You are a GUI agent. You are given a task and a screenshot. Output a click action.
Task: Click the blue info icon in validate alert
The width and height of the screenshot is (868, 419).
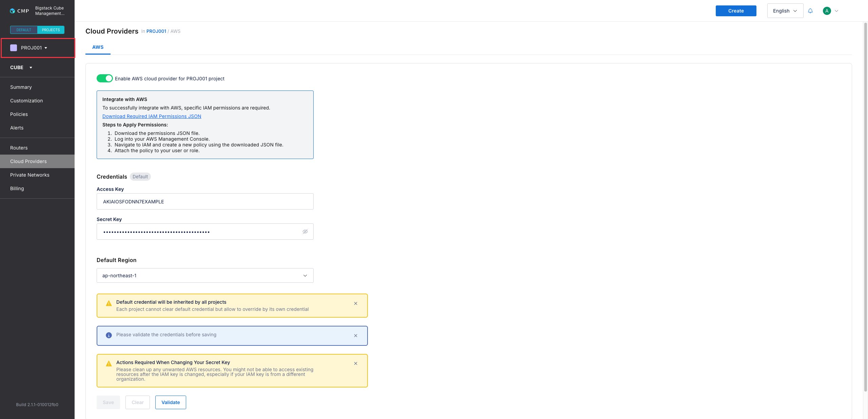point(109,335)
